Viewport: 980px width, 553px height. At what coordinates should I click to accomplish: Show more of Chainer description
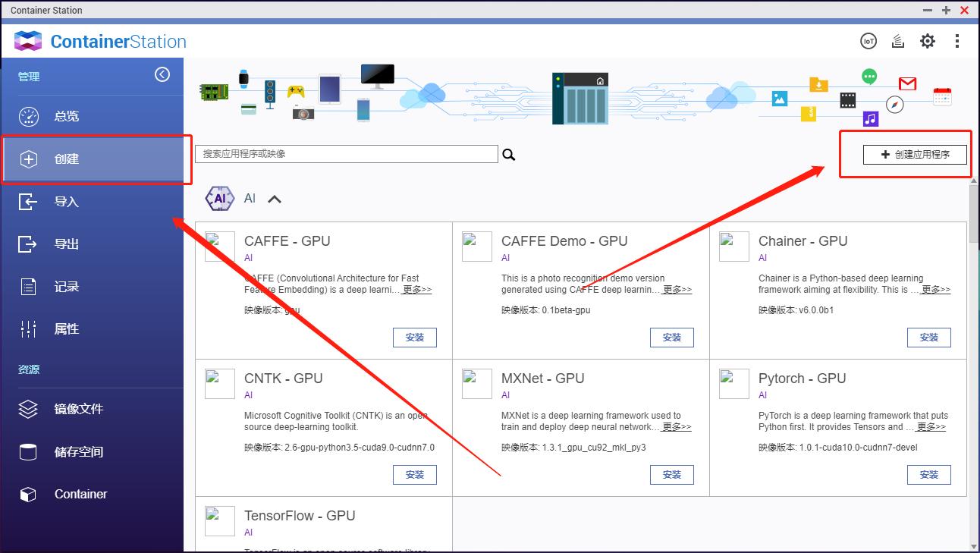tap(936, 290)
